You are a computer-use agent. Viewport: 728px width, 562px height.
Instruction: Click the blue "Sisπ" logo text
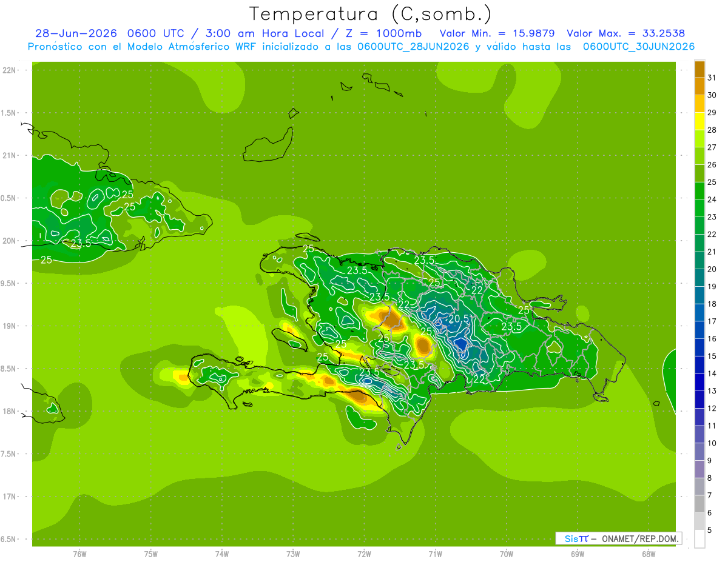pyautogui.click(x=576, y=538)
